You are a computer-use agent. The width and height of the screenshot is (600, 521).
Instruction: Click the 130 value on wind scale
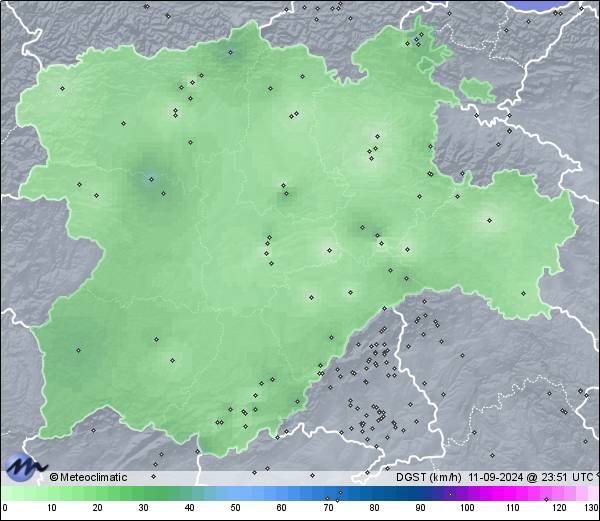point(591,508)
